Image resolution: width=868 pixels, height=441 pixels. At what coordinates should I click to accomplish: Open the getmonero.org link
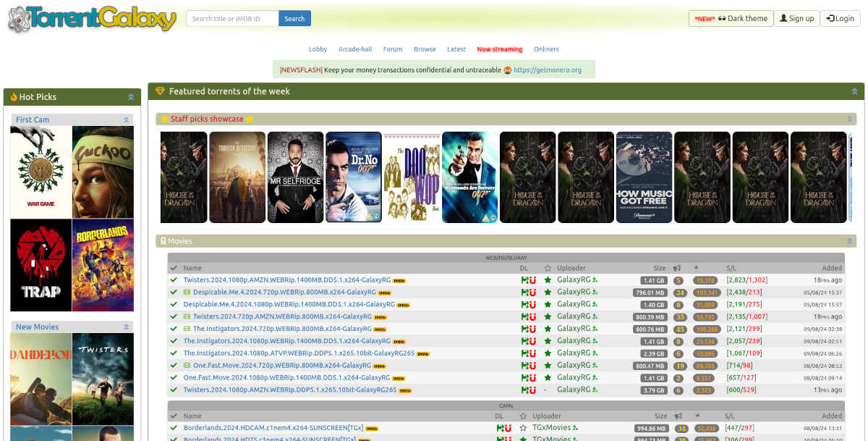click(548, 70)
